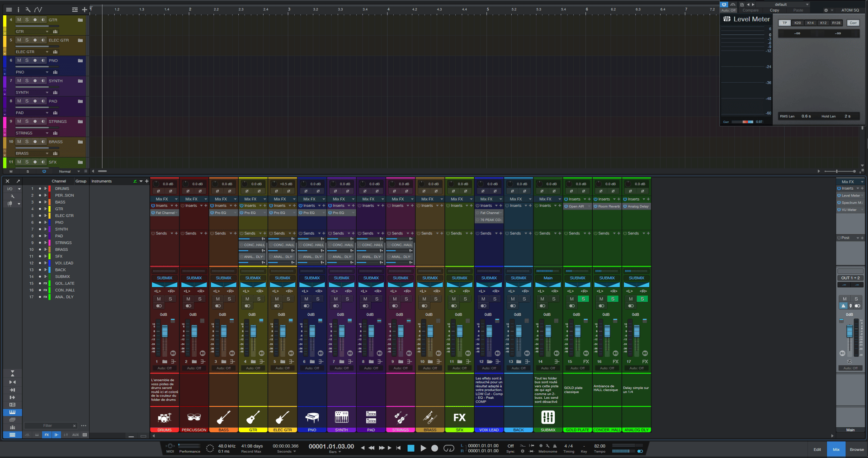Mute the GTR track in arrangement
This screenshot has width=868, height=458.
(19, 20)
